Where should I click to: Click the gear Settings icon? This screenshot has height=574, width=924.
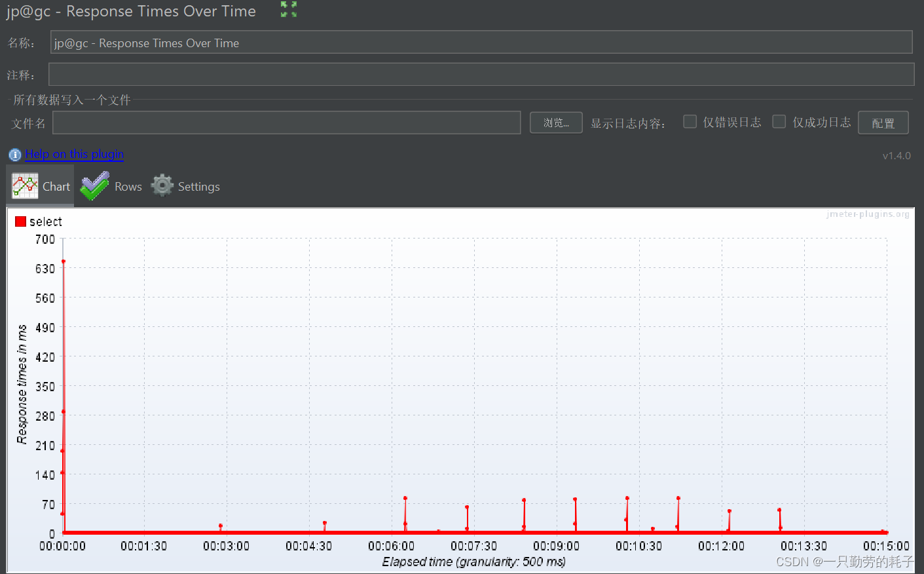pos(162,186)
